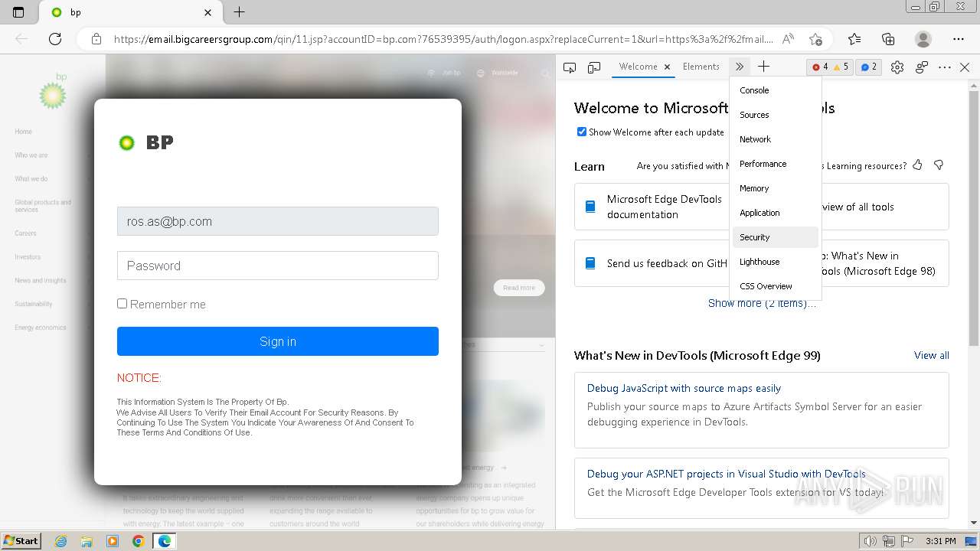Expand Show more items link

tap(762, 303)
